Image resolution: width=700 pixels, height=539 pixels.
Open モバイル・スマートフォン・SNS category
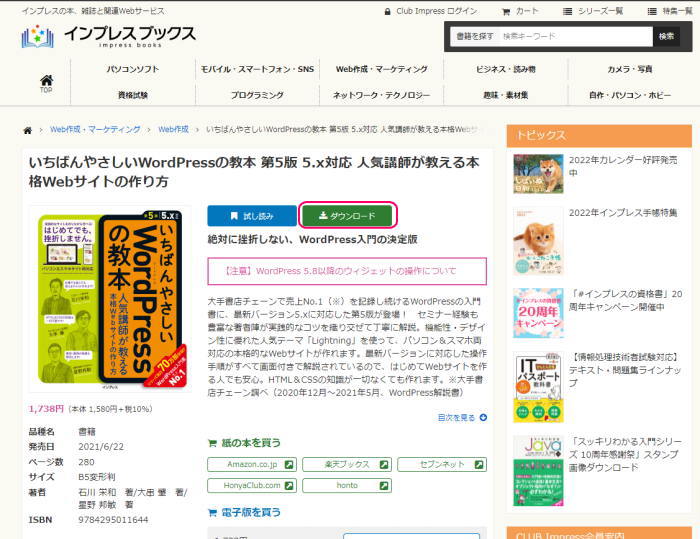257,69
